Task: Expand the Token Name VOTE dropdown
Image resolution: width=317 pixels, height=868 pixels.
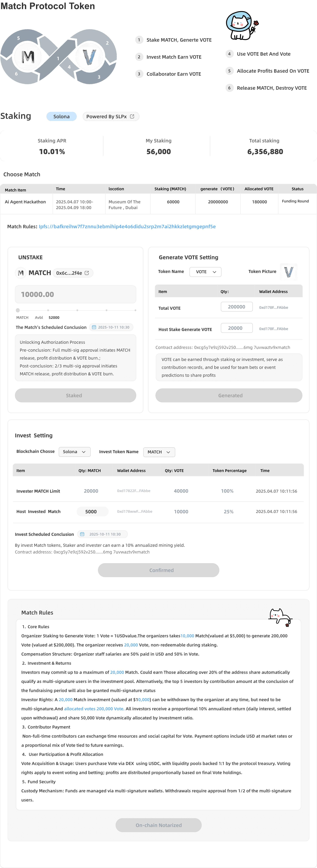Action: click(205, 272)
